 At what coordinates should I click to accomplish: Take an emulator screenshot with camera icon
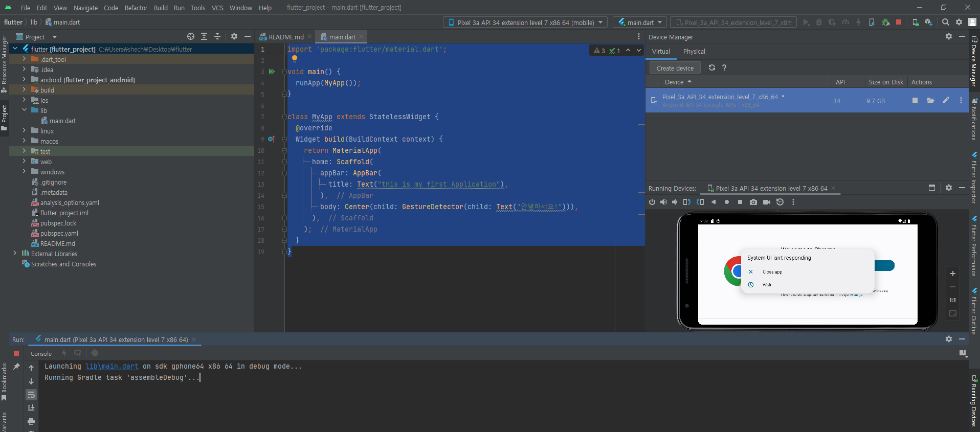[753, 202]
